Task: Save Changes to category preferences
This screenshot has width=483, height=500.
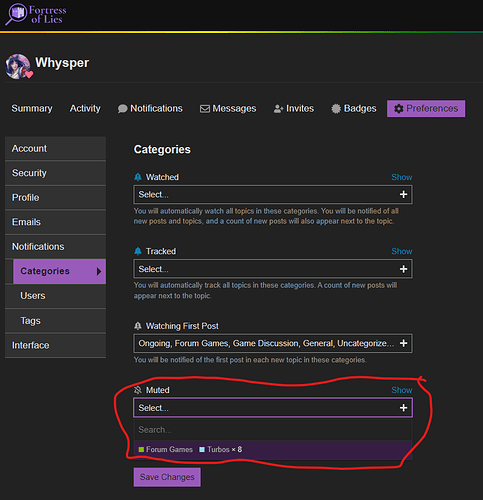Action: coord(167,477)
